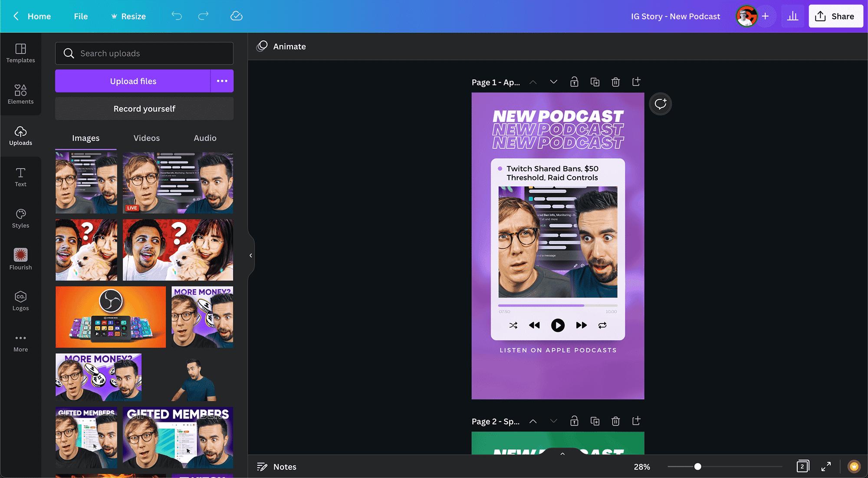Adjust the zoom slider handle
This screenshot has width=868, height=478.
pos(697,467)
